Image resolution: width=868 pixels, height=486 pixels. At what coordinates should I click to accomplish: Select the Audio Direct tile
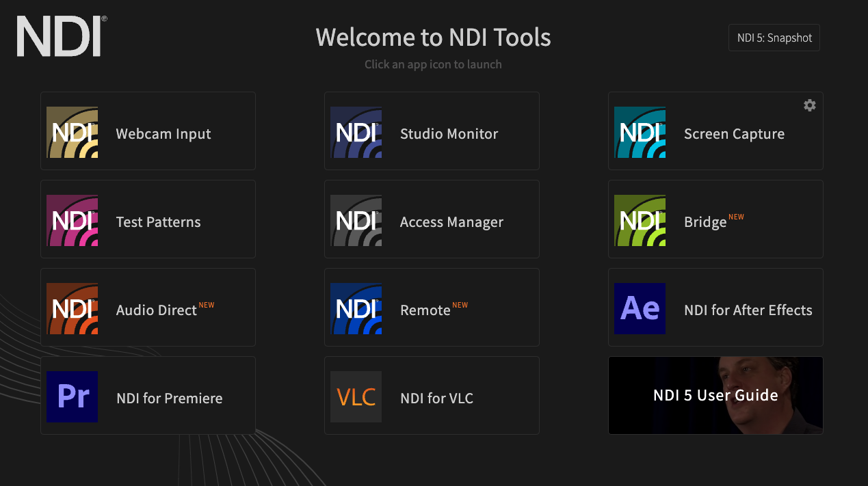(x=148, y=307)
